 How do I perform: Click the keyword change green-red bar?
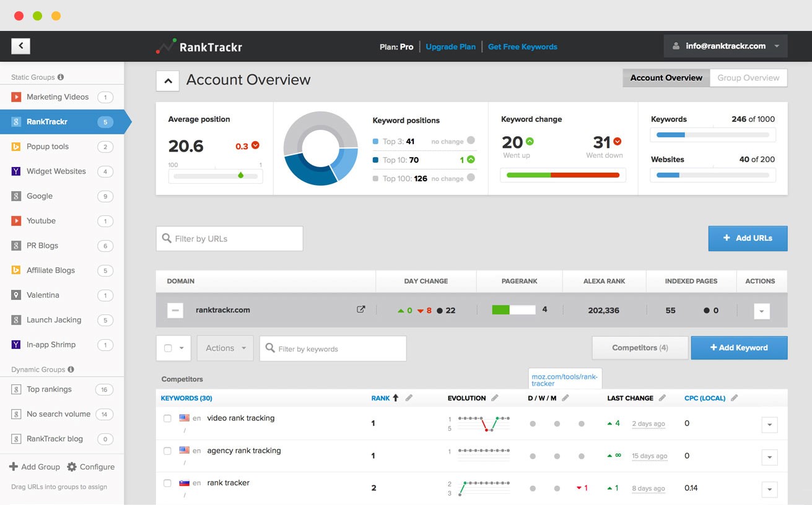(563, 175)
